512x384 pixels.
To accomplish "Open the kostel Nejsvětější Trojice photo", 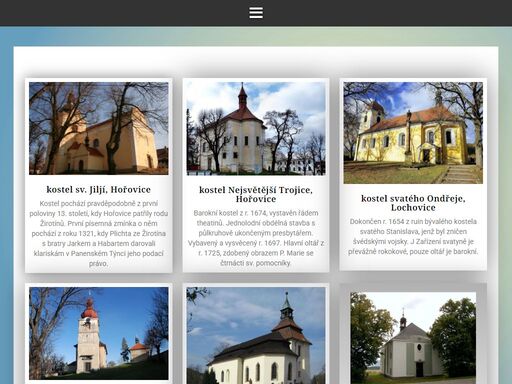I will pyautogui.click(x=256, y=129).
